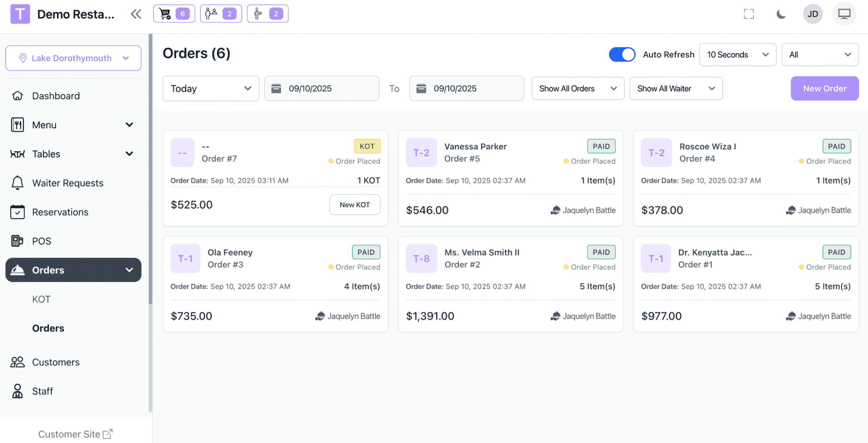This screenshot has width=868, height=443.
Task: Open the POS section in sidebar
Action: click(x=41, y=241)
